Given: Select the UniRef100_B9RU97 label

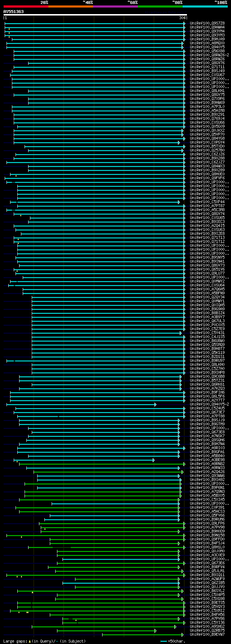Looking at the screenshot, I should (x=207, y=360).
